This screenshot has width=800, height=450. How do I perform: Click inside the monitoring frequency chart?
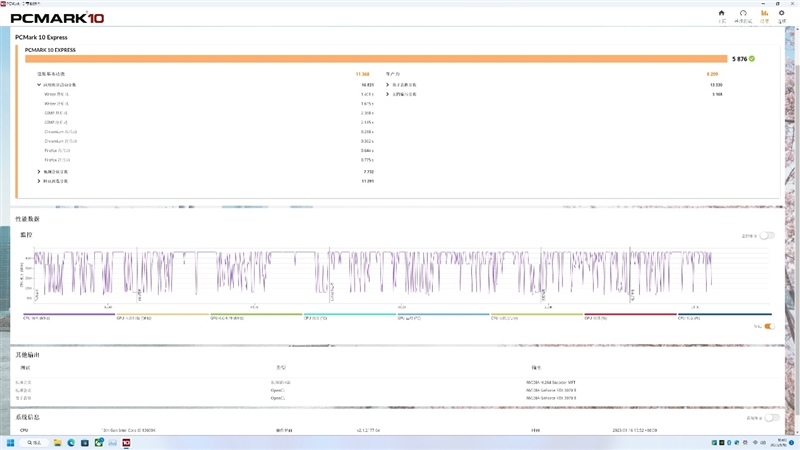[x=401, y=274]
